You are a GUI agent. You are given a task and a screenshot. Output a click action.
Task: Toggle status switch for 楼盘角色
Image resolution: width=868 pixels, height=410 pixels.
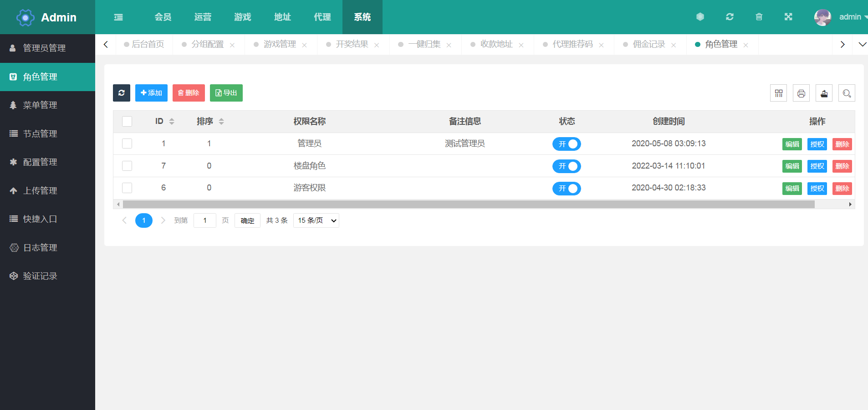pos(567,166)
